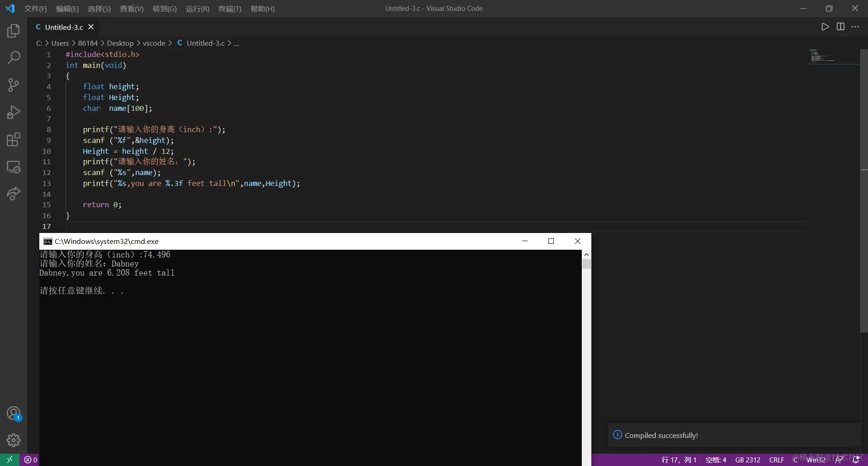
Task: Change indentation via 空格: 4
Action: click(716, 460)
